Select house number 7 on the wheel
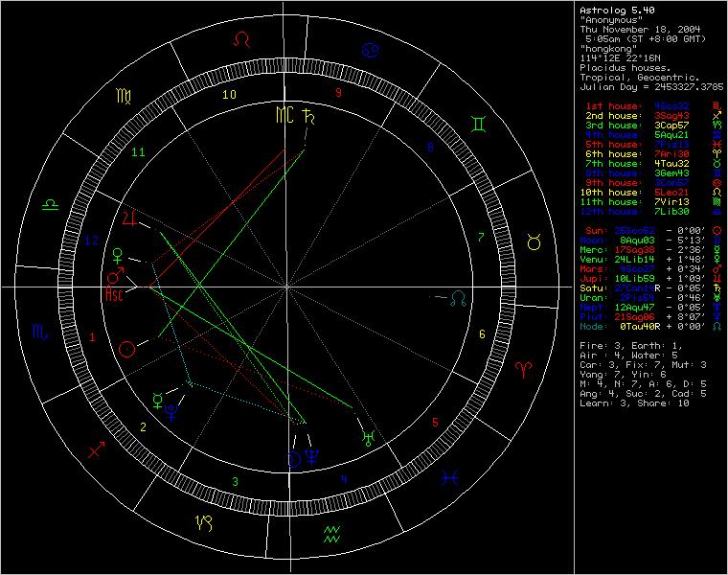The image size is (728, 575). tap(481, 238)
